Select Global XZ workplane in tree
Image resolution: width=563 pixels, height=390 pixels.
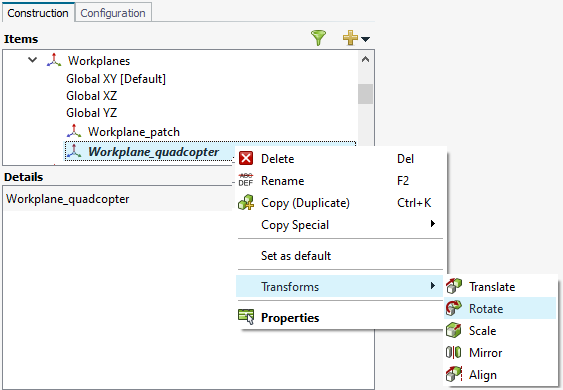[x=92, y=96]
